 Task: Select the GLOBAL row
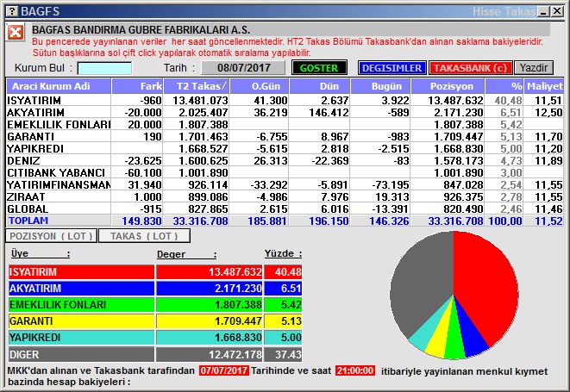[285, 208]
